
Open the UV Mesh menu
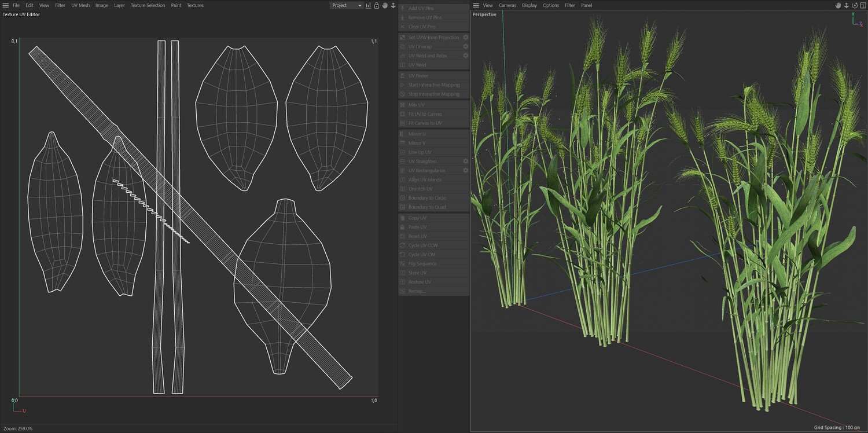(x=80, y=5)
